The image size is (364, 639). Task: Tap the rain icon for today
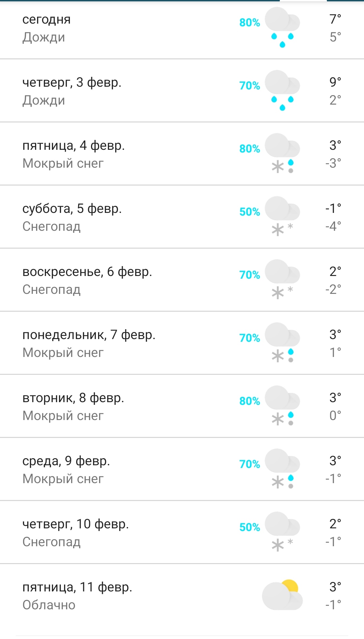pos(282,27)
